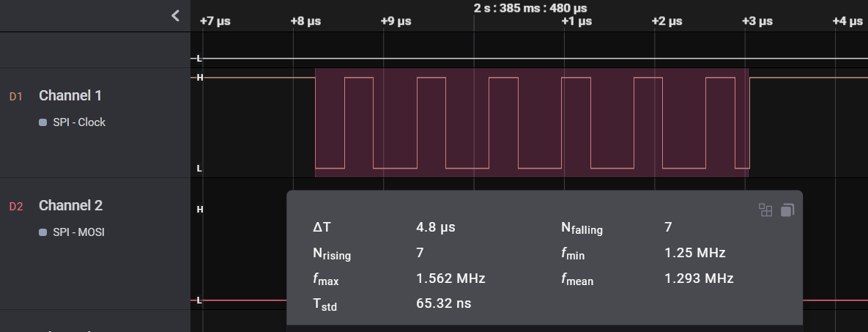This screenshot has height=332, width=868.
Task: Click the SPI - MOSI analyzer label
Action: (x=78, y=232)
